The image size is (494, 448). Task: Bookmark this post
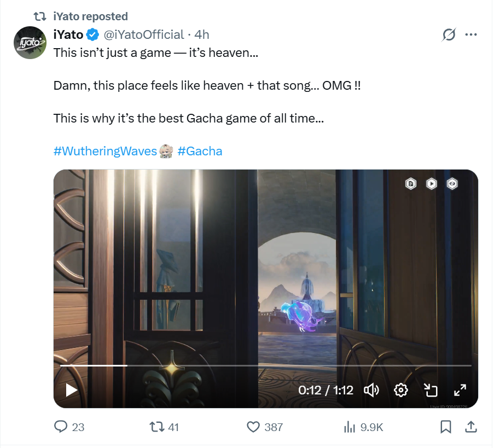tap(446, 427)
